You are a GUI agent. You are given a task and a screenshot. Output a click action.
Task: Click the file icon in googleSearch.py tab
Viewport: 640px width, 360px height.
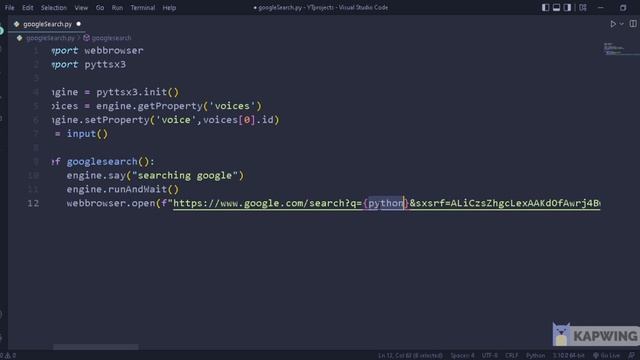(16, 24)
